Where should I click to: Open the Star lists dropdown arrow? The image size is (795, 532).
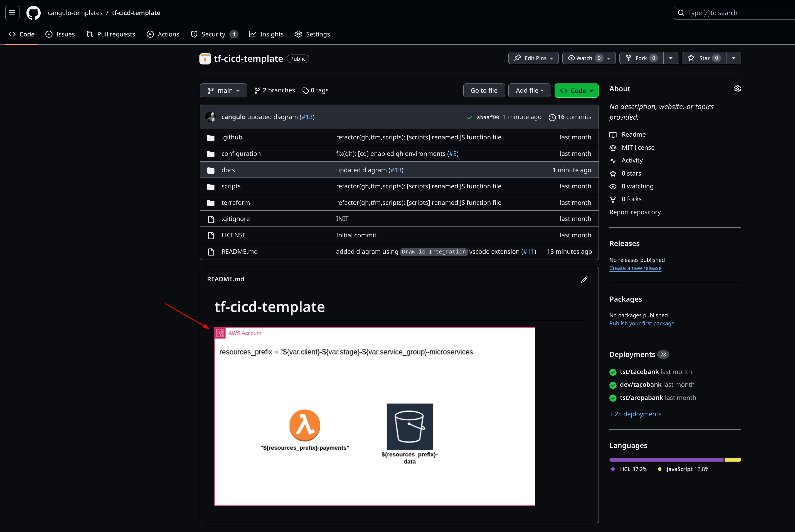734,58
